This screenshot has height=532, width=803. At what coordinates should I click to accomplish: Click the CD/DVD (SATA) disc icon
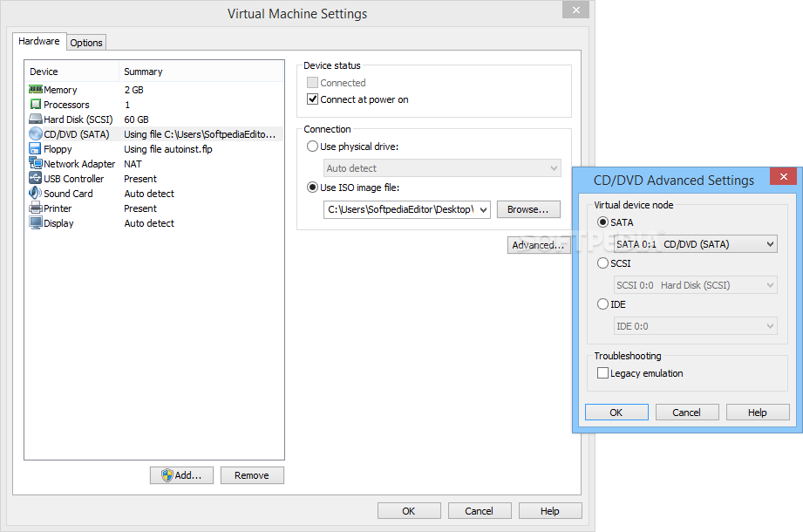tap(36, 134)
